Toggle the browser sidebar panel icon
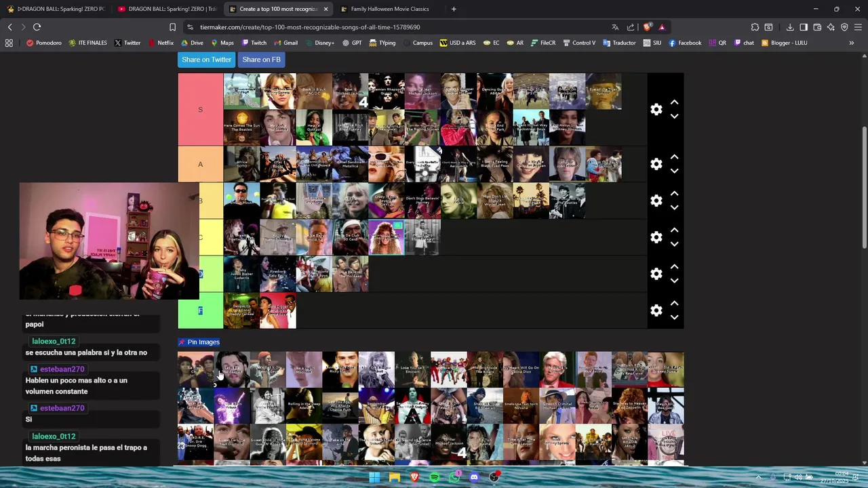The width and height of the screenshot is (868, 488). coord(804,27)
